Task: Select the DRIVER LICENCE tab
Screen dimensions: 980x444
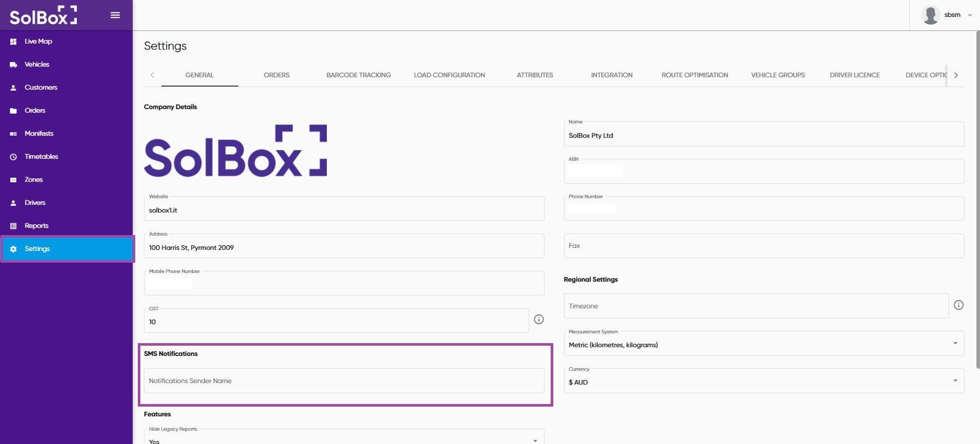Action: click(x=854, y=75)
